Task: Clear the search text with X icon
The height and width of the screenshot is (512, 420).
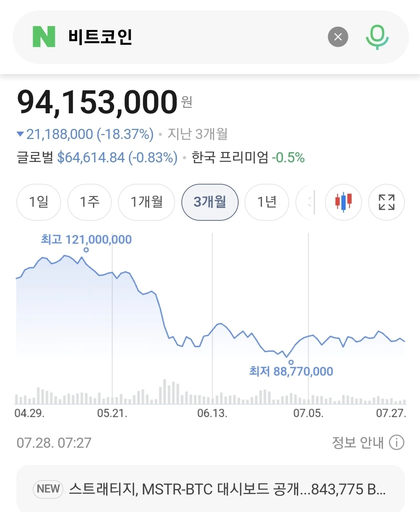Action: tap(338, 37)
